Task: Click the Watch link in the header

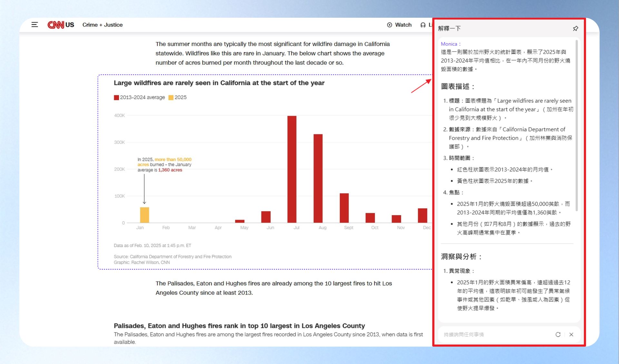Action: click(403, 25)
